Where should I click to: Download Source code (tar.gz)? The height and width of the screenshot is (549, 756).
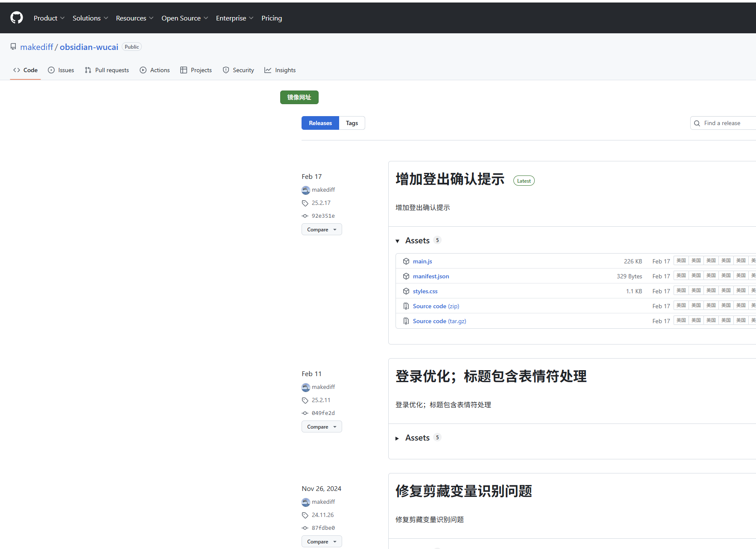[x=440, y=321]
